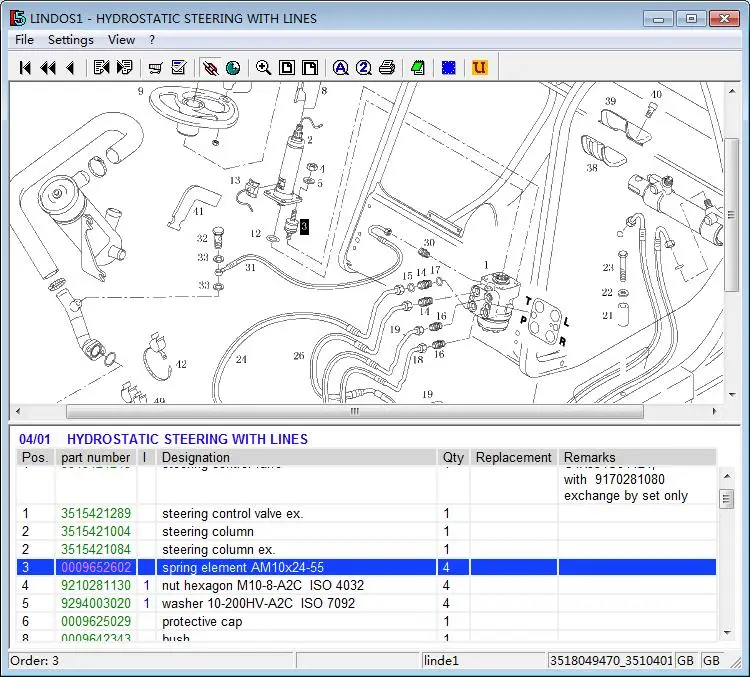Click the 04/01 section heading
Screen dimensions: 750x677
coord(34,439)
